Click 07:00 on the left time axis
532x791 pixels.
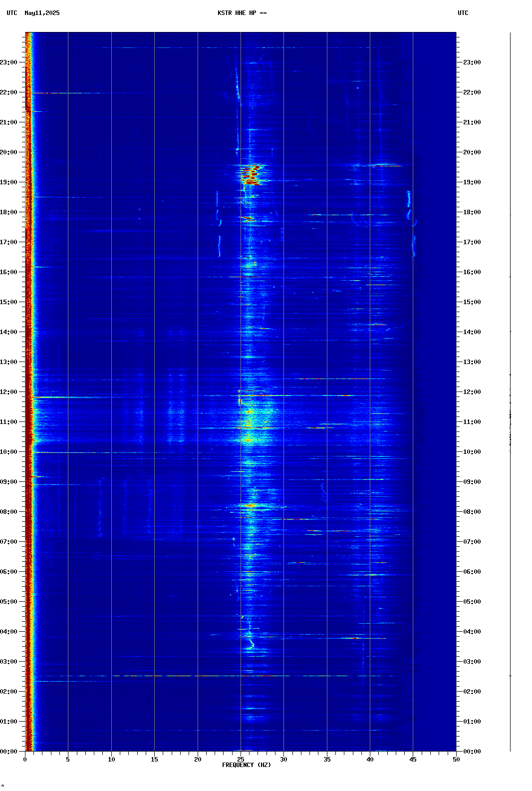tap(8, 542)
